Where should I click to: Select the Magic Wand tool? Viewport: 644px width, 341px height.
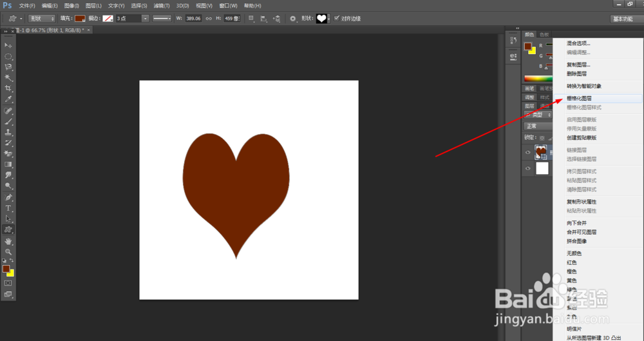coord(8,78)
